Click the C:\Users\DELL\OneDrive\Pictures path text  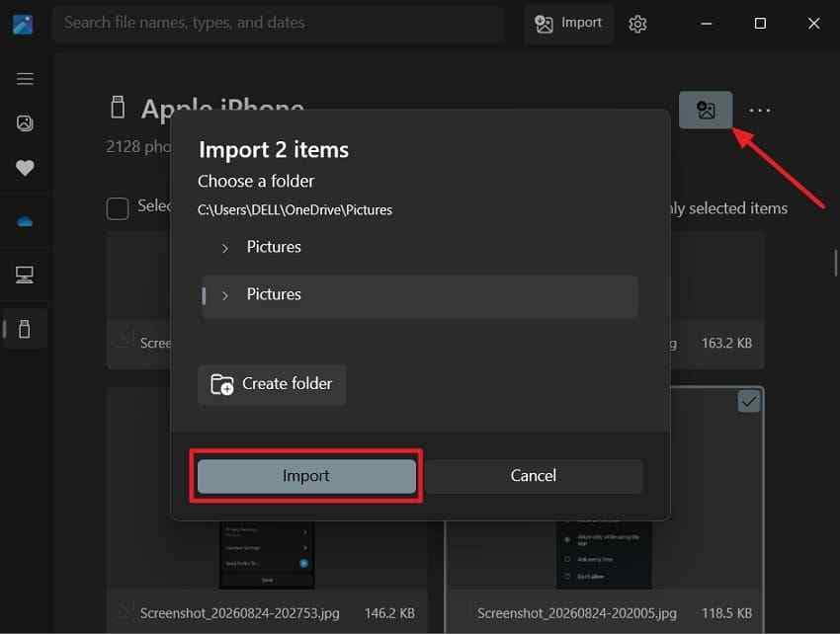tap(294, 210)
